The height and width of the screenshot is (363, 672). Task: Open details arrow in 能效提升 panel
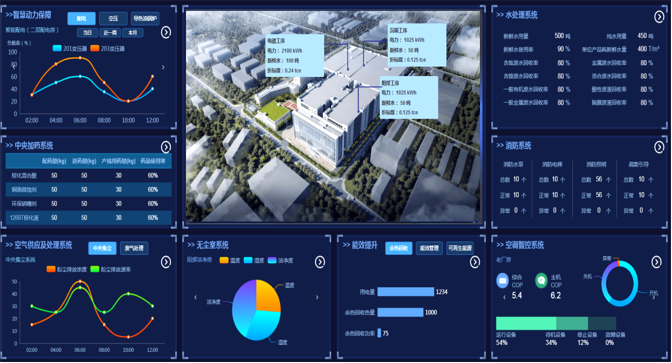[475, 262]
